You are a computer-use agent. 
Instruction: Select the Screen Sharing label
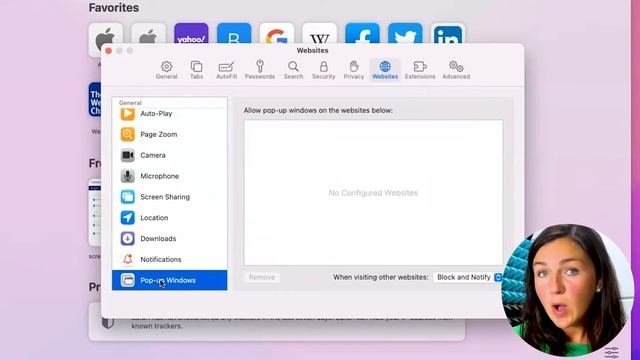point(165,197)
